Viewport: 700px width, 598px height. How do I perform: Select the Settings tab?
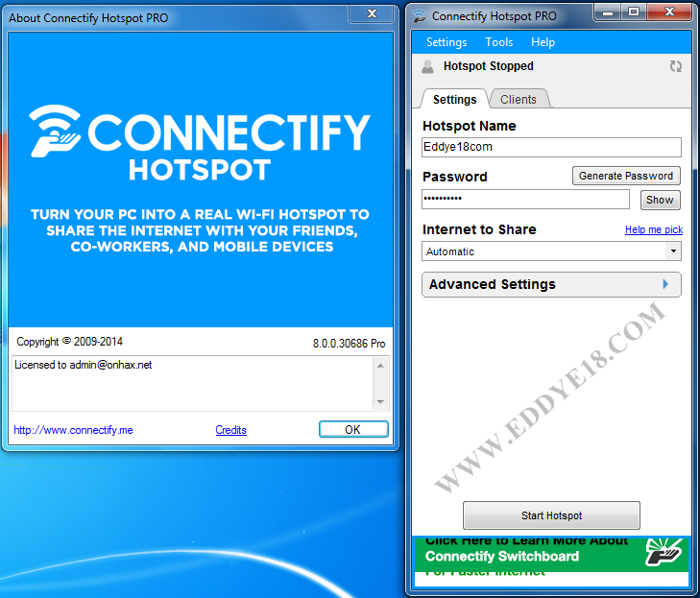pyautogui.click(x=454, y=99)
